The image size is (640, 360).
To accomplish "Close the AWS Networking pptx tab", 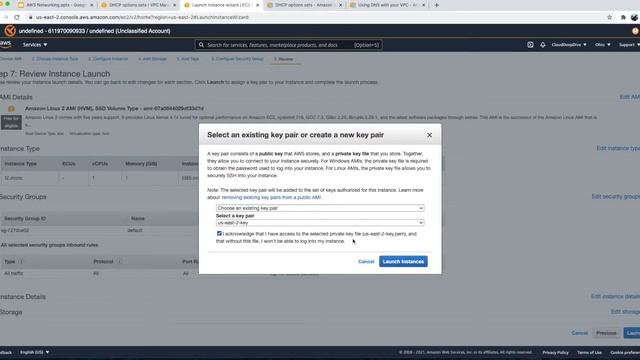I will (91, 5).
